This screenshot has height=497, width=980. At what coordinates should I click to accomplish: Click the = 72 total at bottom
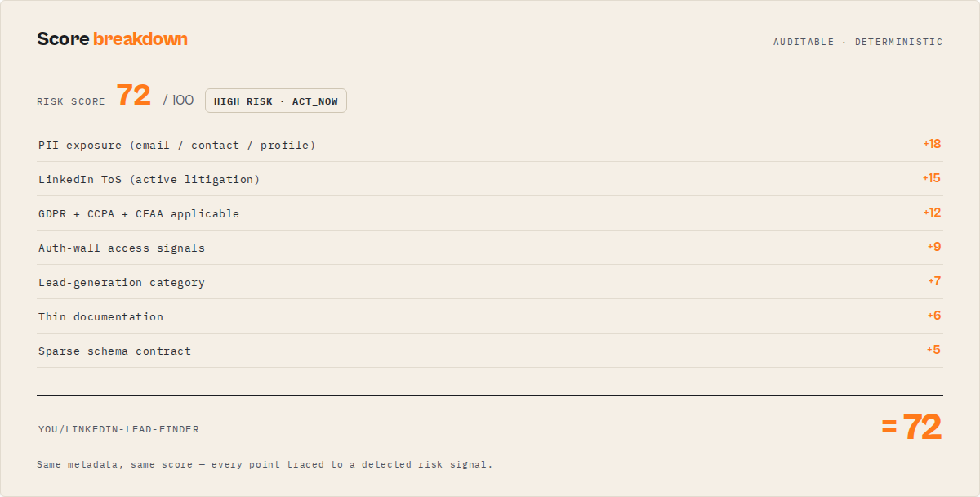[x=911, y=427]
